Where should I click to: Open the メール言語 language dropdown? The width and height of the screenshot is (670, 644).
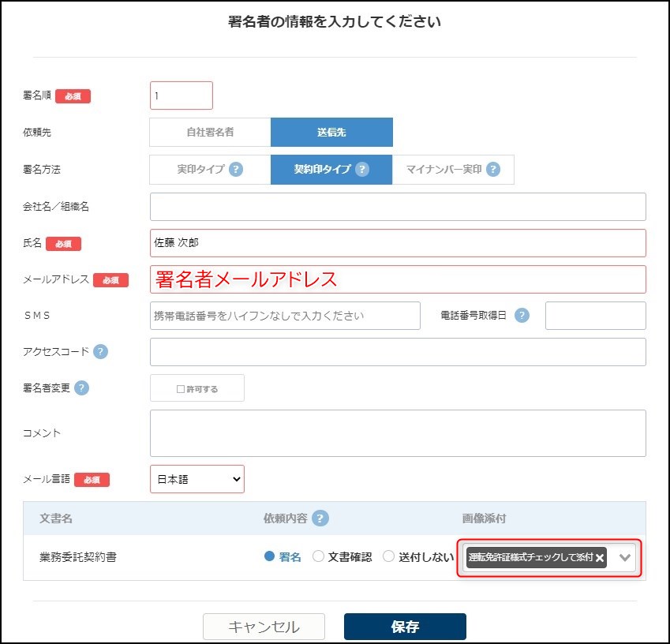(x=197, y=478)
